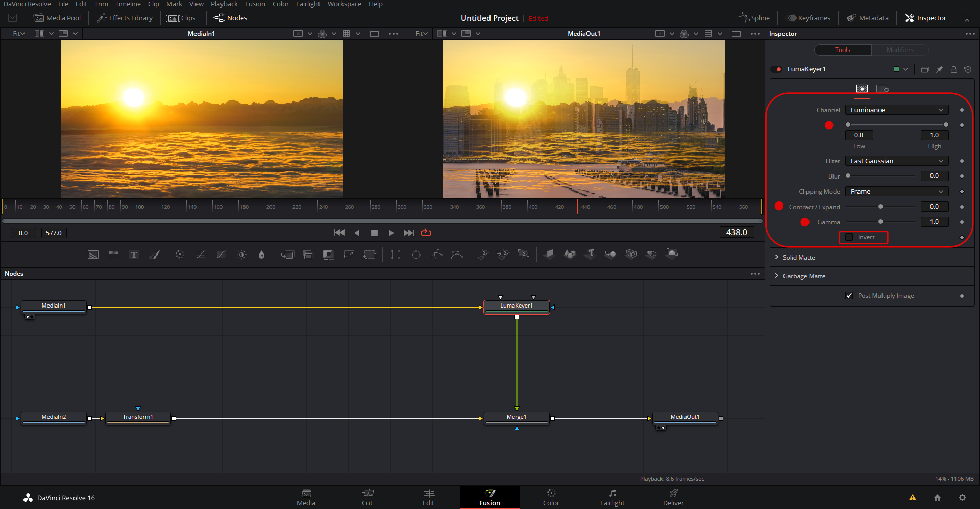
Task: Add a Blur node from toolbar
Action: pyautogui.click(x=262, y=254)
